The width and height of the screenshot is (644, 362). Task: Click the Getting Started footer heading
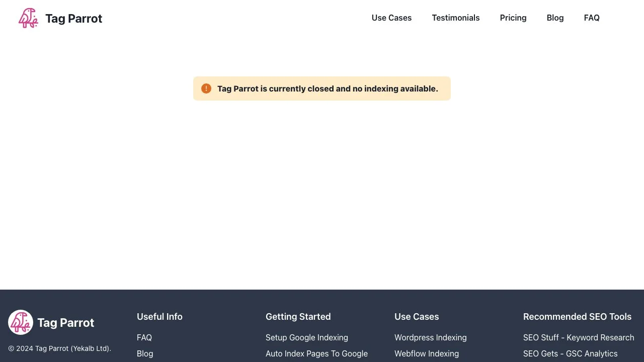(298, 316)
